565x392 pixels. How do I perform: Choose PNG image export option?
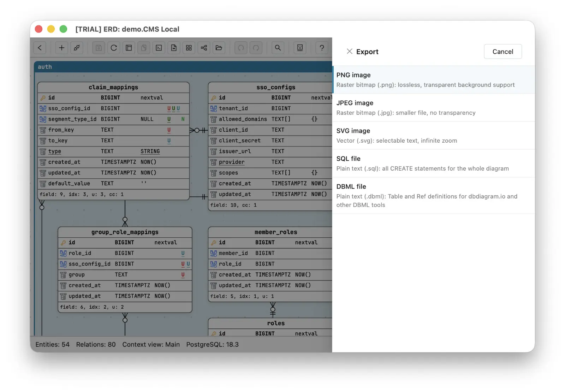coord(434,80)
